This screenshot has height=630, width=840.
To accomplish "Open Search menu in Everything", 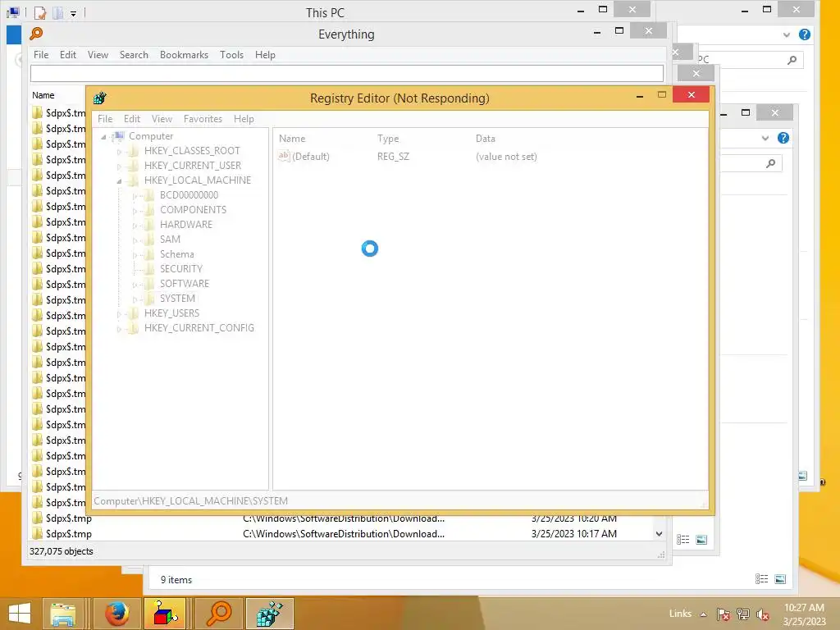I will pyautogui.click(x=134, y=55).
